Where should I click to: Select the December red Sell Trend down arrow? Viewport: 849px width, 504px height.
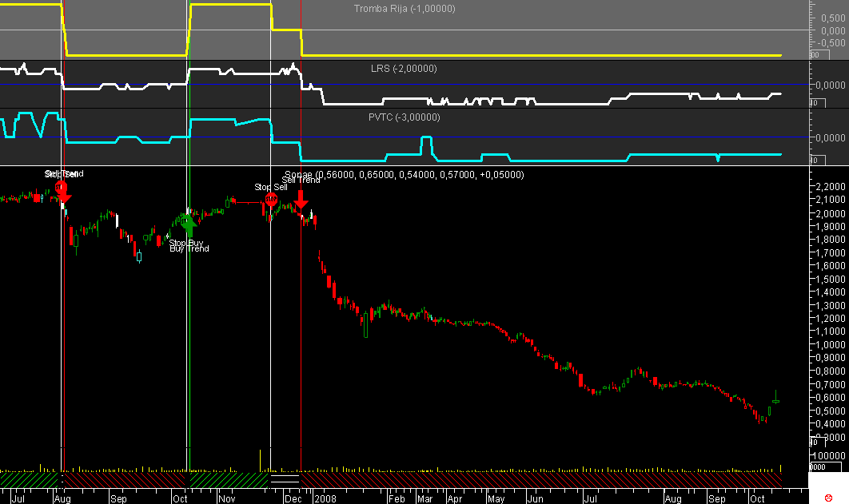(x=301, y=199)
